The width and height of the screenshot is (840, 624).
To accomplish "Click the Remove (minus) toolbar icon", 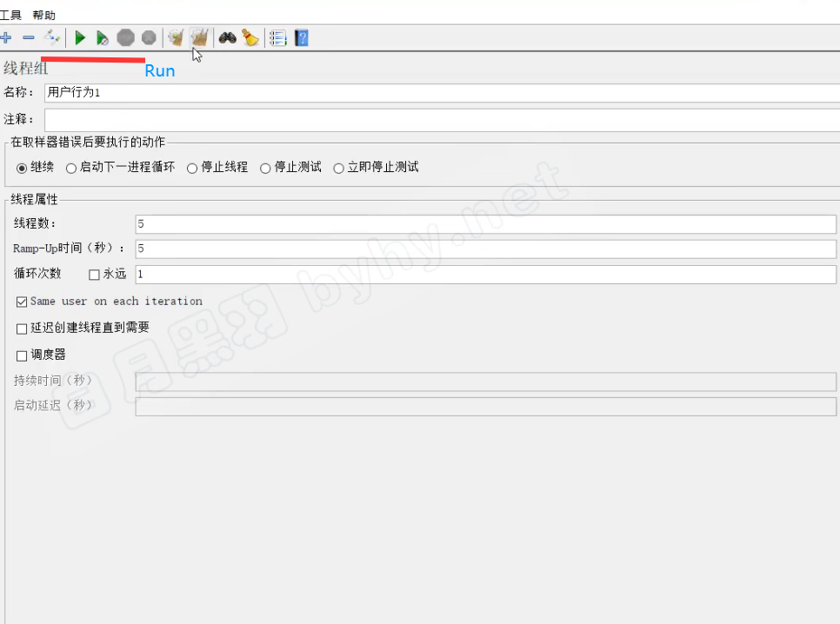I will (29, 38).
